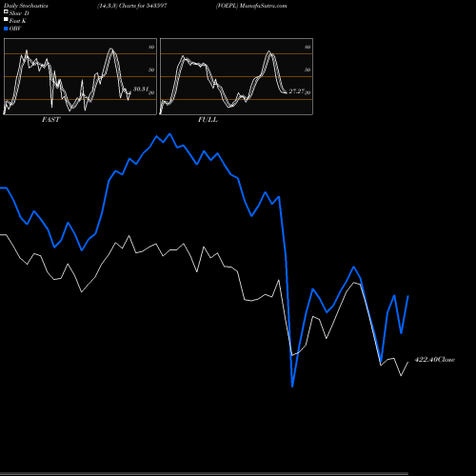Click the horizontal scrollbar at the bottom
This screenshot has height=476, width=476.
tap(204, 473)
